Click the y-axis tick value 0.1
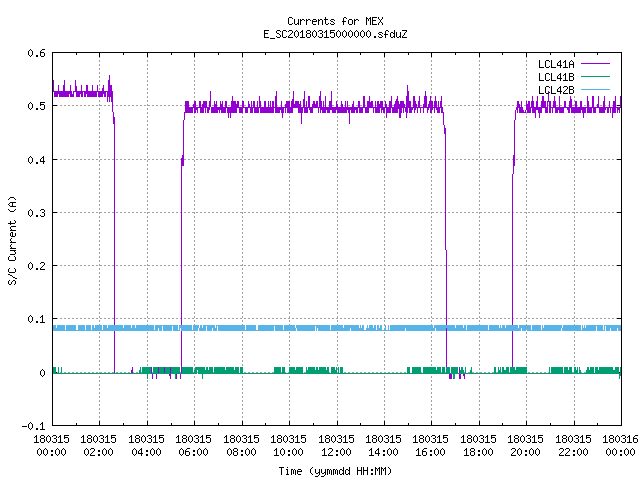 36,319
